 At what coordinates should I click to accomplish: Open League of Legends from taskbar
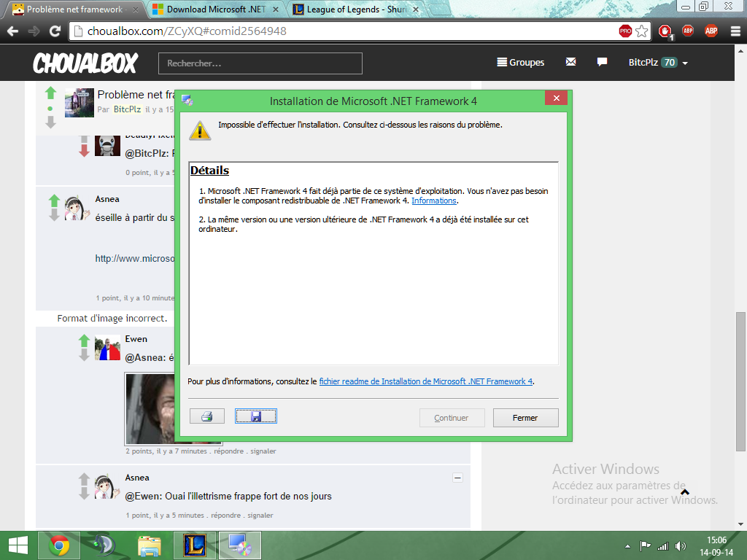[x=195, y=545]
